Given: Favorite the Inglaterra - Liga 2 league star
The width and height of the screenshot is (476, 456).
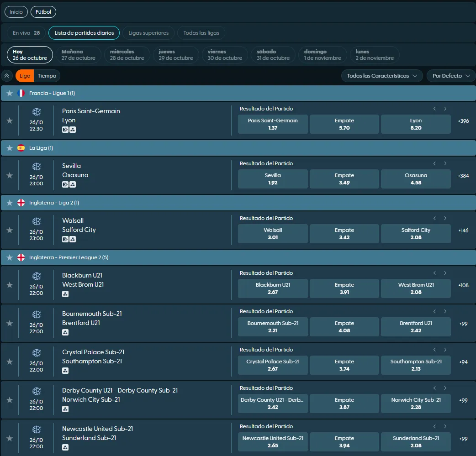Looking at the screenshot, I should click(10, 203).
